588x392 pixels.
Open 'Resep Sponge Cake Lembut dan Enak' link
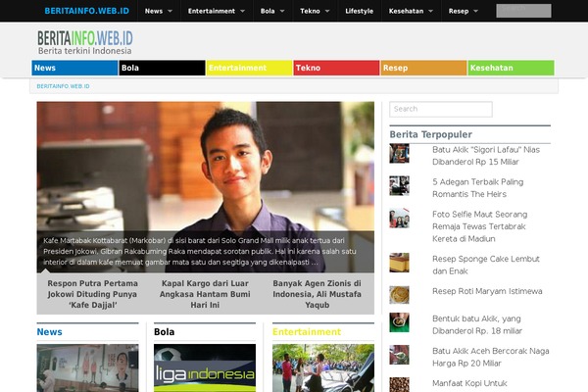coord(486,265)
